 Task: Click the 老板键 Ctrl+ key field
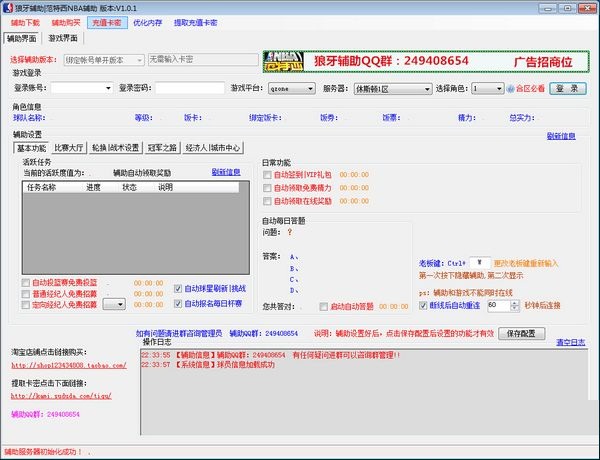click(x=479, y=263)
